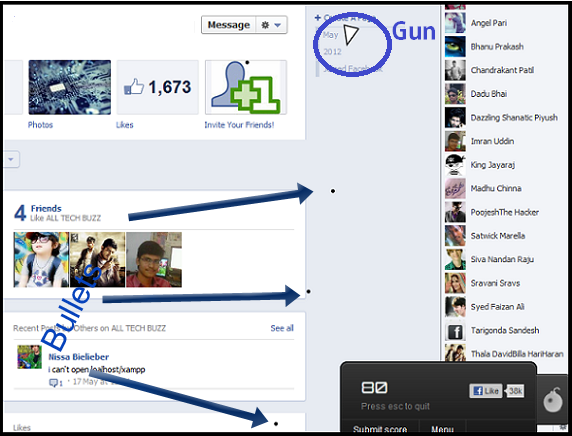
Task: Click Sravani Sravs' avatar
Action: tap(455, 283)
